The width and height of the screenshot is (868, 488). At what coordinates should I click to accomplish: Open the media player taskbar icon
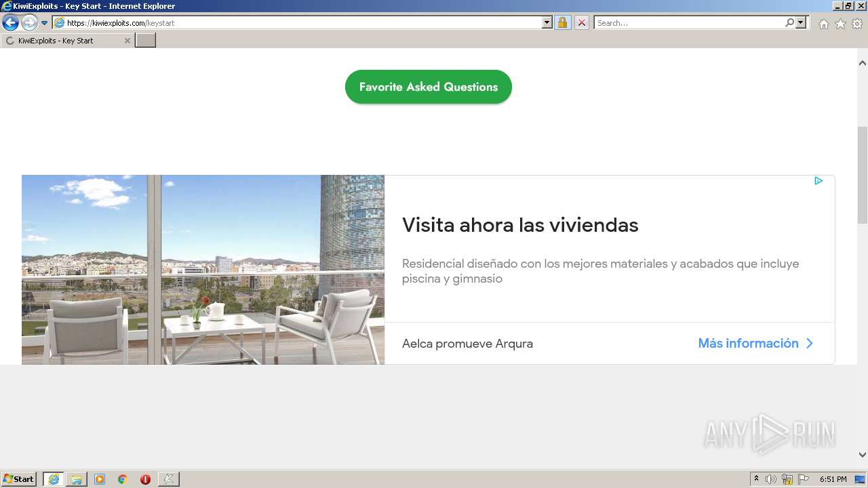coord(100,479)
